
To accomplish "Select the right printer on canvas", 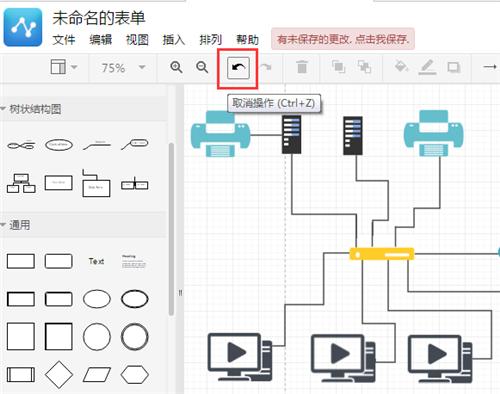I will 434,133.
